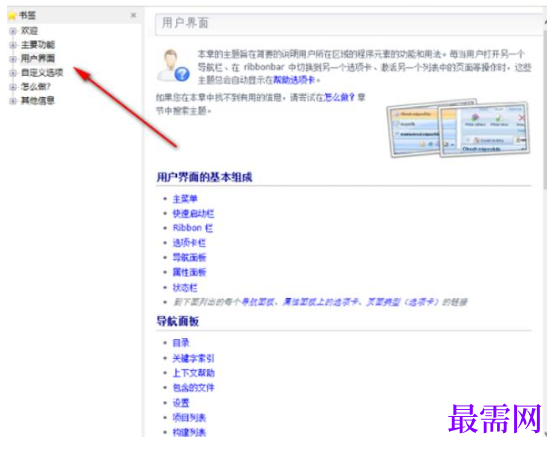The width and height of the screenshot is (560, 450).
Task: Open the 包含的文件 link
Action: [194, 388]
